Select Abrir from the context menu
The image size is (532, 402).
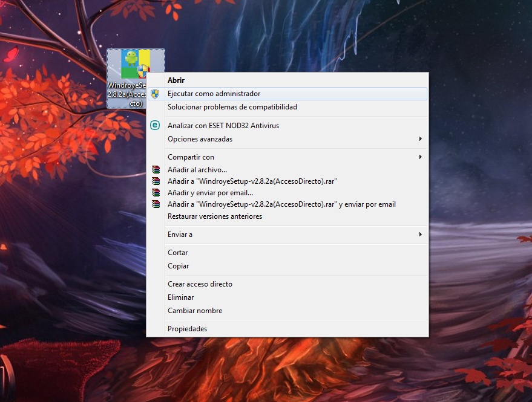(176, 80)
